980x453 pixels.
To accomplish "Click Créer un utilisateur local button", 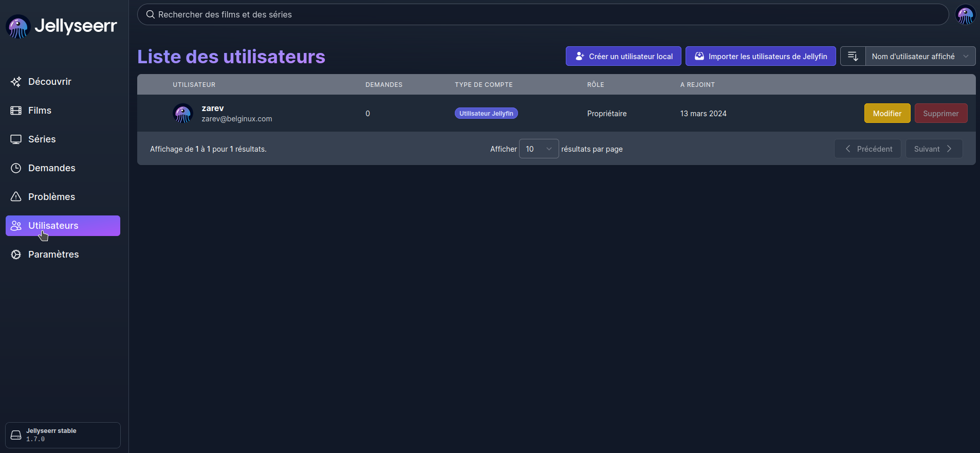I will tap(623, 56).
